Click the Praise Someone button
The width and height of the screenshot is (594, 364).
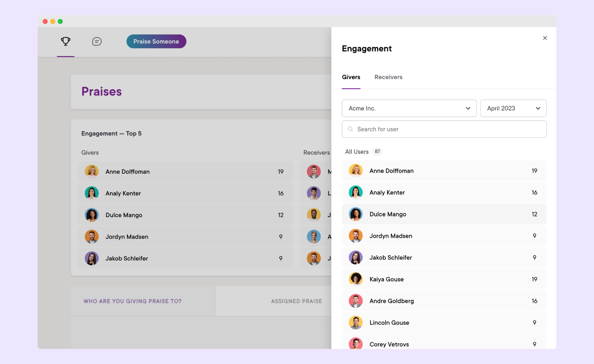[x=156, y=41]
